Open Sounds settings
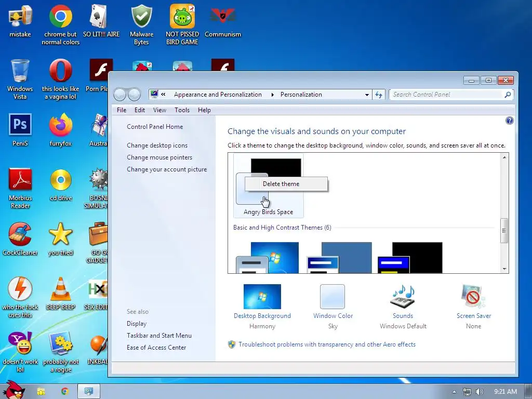This screenshot has height=399, width=532. pyautogui.click(x=403, y=307)
